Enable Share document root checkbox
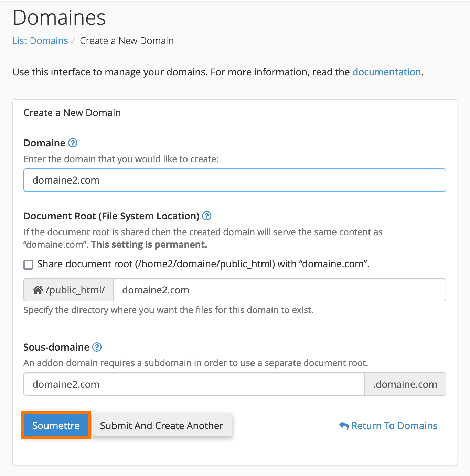Screen dimensions: 470x476 28,265
